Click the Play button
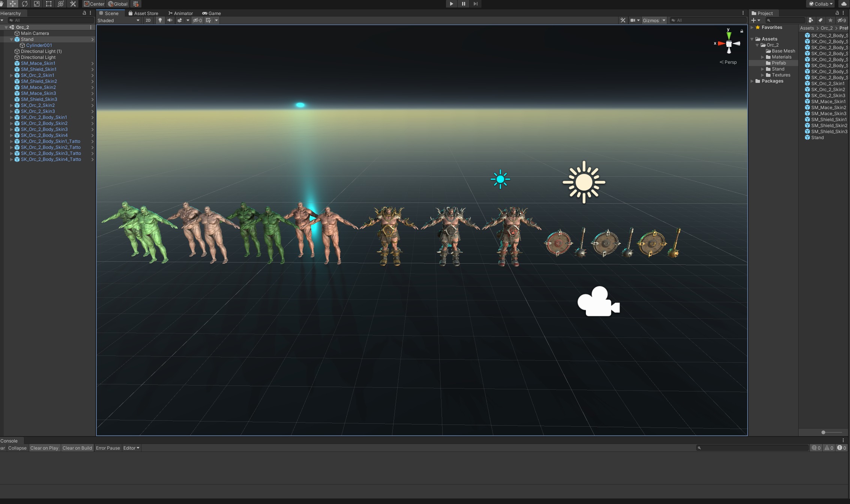The image size is (850, 504). coord(451,4)
